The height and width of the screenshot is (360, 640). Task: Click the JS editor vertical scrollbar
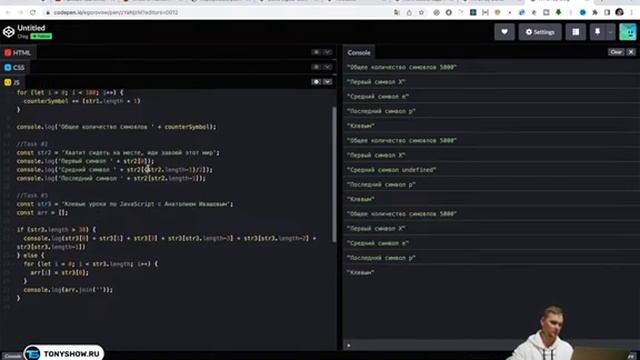(x=334, y=174)
